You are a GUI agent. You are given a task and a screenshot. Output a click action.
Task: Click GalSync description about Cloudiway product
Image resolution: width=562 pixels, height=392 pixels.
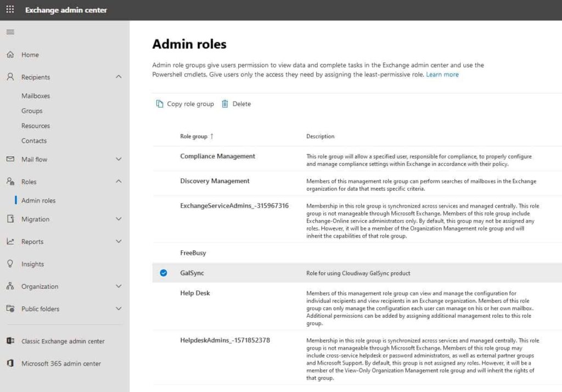click(358, 273)
